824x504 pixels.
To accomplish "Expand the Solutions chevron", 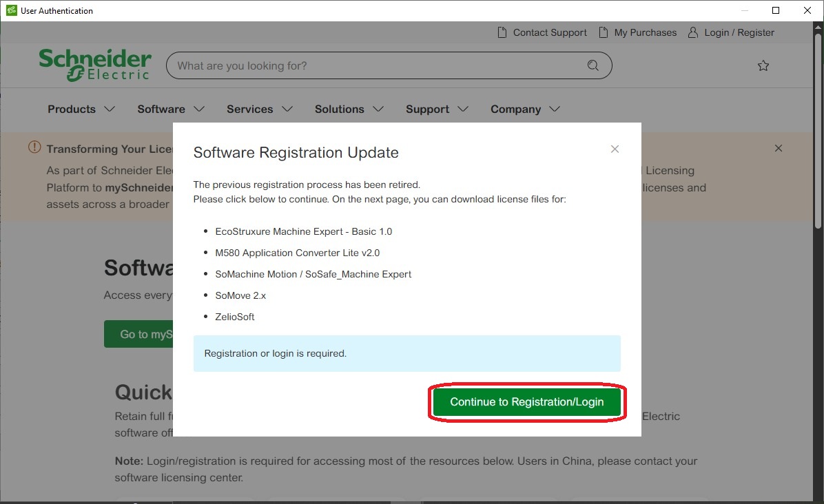I will coord(378,109).
